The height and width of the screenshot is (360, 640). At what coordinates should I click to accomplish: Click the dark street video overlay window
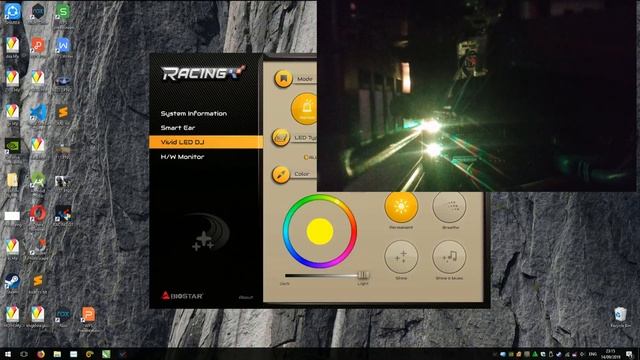coord(477,96)
